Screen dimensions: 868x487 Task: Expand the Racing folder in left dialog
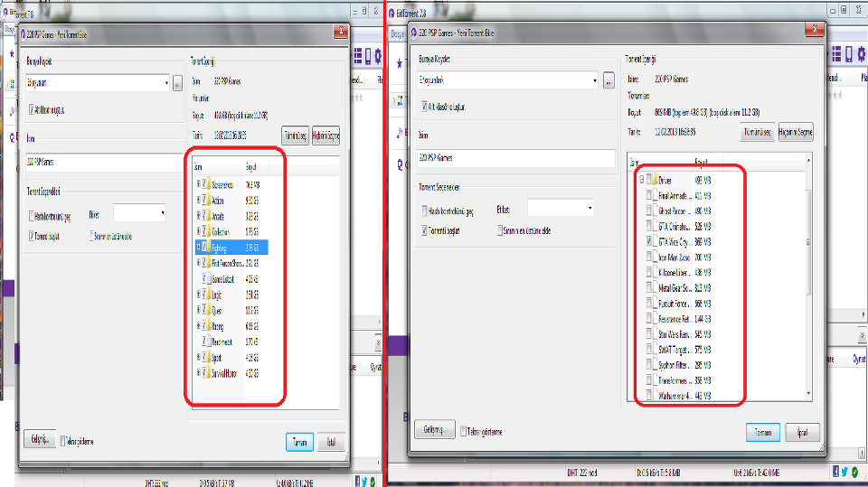coord(198,325)
